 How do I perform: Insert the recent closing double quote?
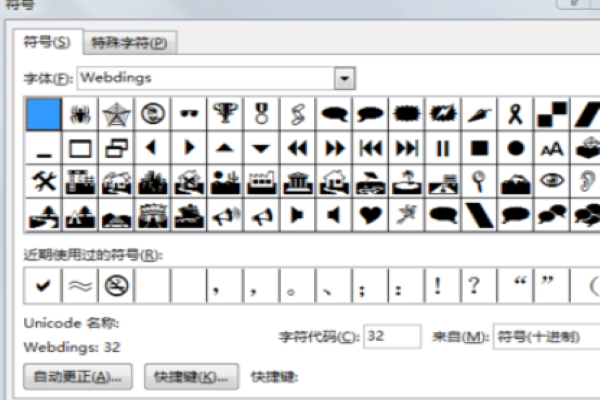click(552, 286)
